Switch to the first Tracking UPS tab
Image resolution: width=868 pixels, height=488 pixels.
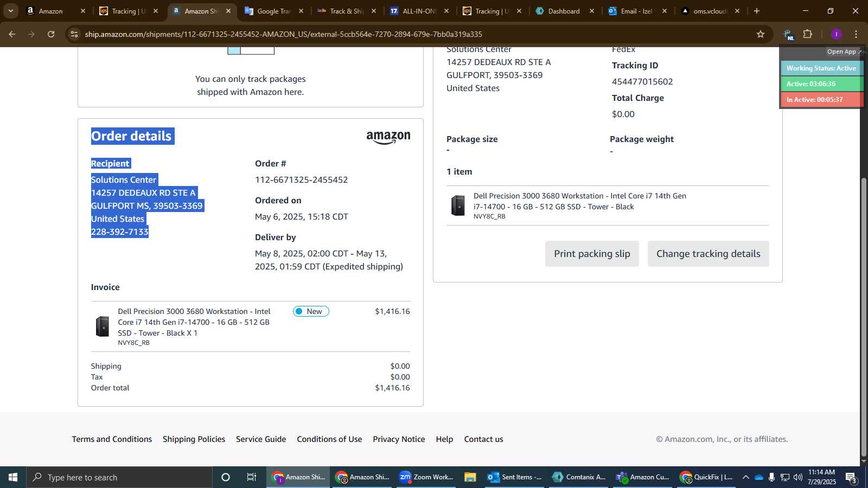[x=129, y=11]
